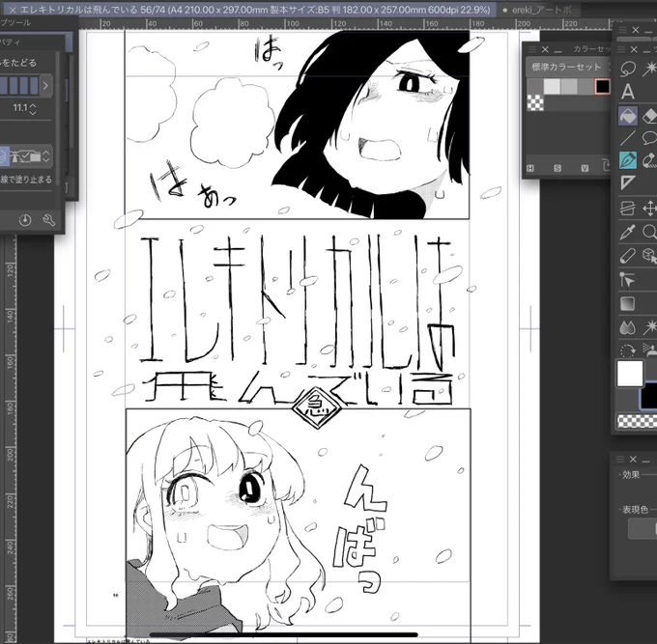This screenshot has width=657, height=644.
Task: Select the Rotate view tool
Action: [627, 350]
